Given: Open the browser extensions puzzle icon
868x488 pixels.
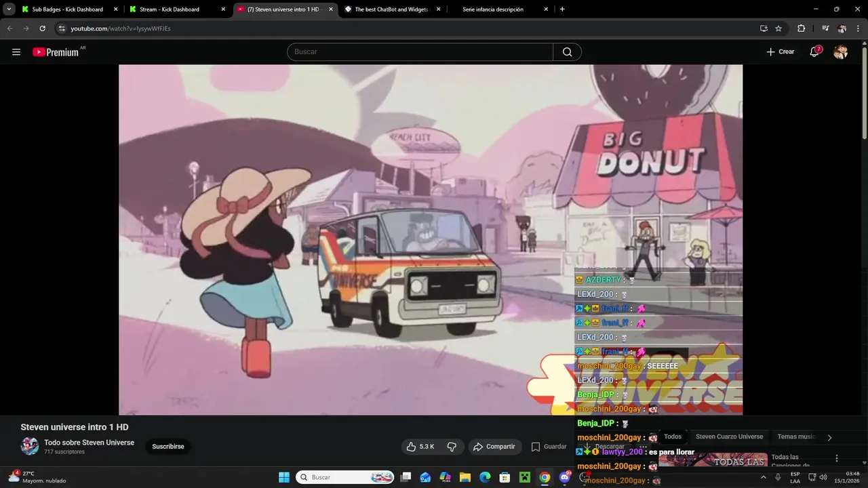Looking at the screenshot, I should coord(801,28).
